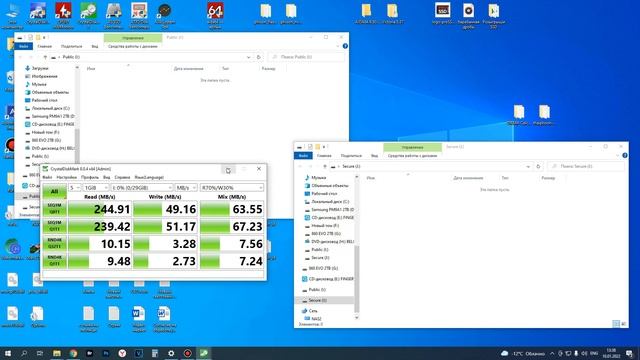Open CrystalDiskMark Справка menu

pyautogui.click(x=122, y=178)
